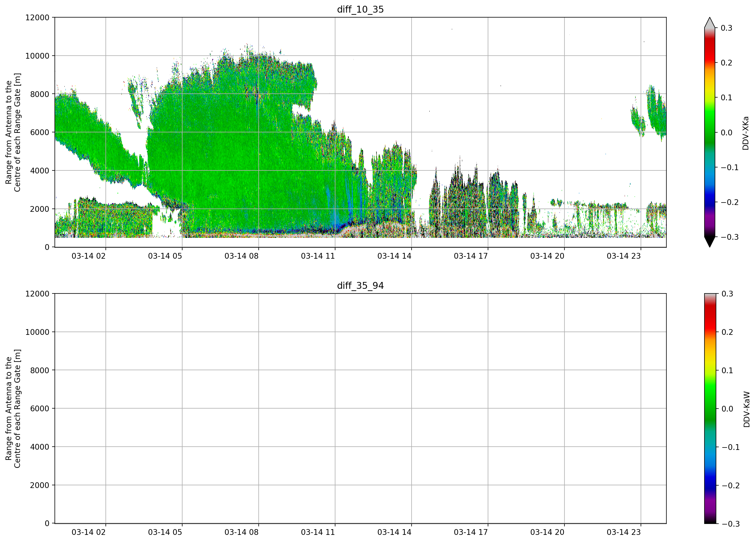Image resolution: width=756 pixels, height=542 pixels.
Task: Click the 10000 y-tick of diff_35_94
Action: [37, 332]
